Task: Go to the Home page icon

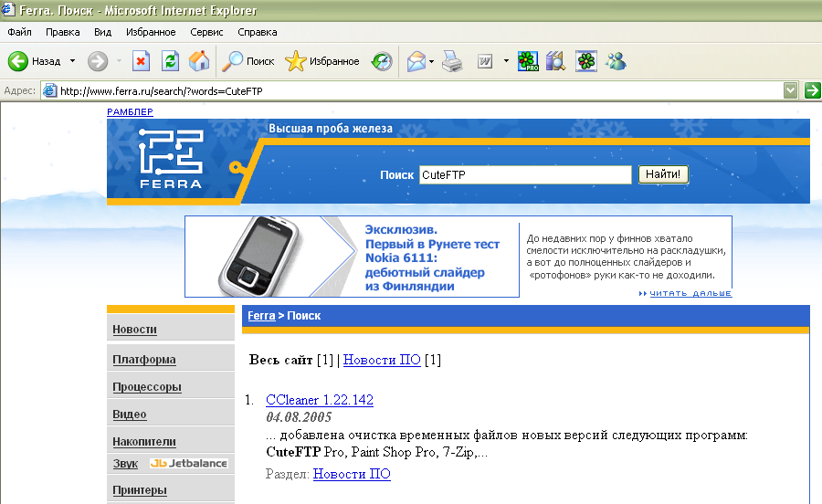Action: pyautogui.click(x=199, y=61)
